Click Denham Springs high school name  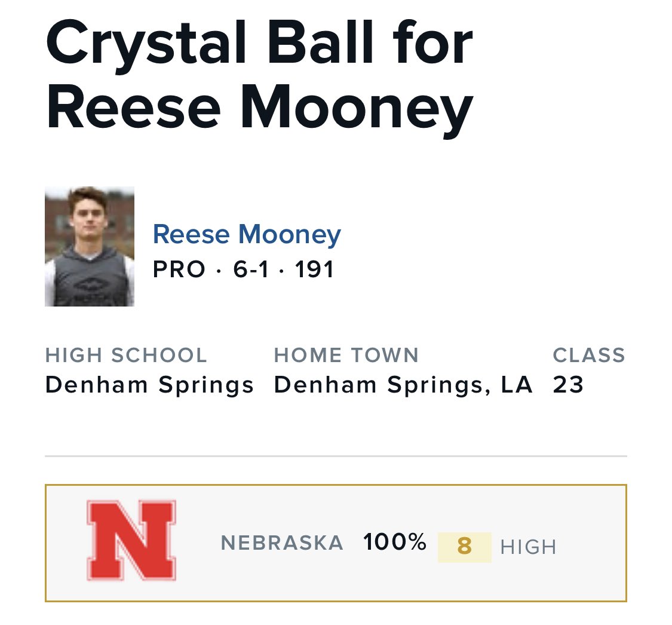coord(149,385)
